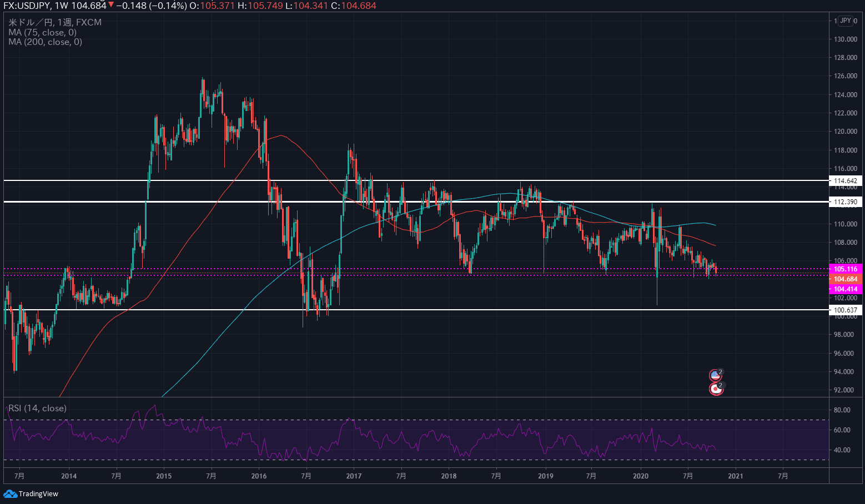Select the MA (200, close, 0) legend
The width and height of the screenshot is (865, 504).
click(x=45, y=42)
